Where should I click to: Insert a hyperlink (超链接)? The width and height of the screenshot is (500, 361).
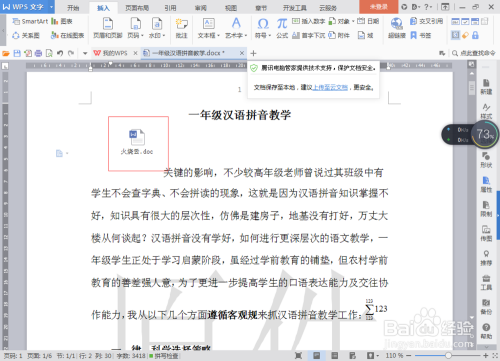point(397,28)
